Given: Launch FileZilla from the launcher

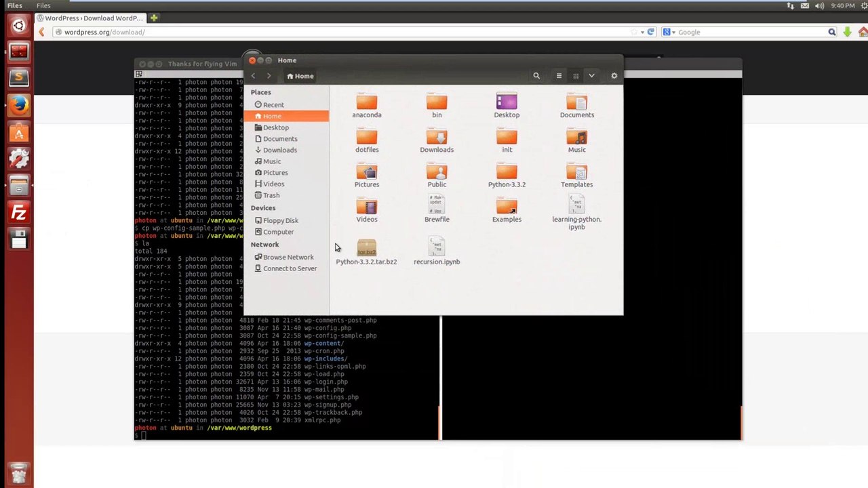Looking at the screenshot, I should click(x=18, y=213).
